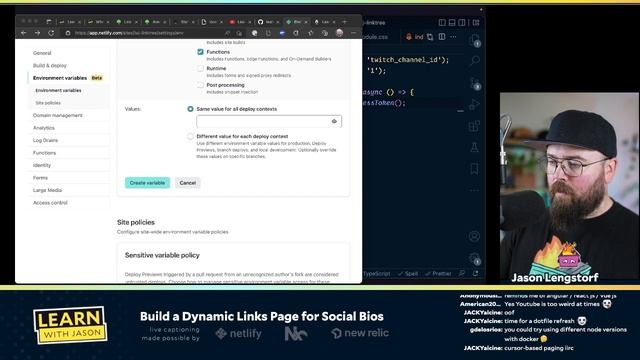This screenshot has height=360, width=640.
Task: Open Identity settings
Action: click(x=42, y=165)
